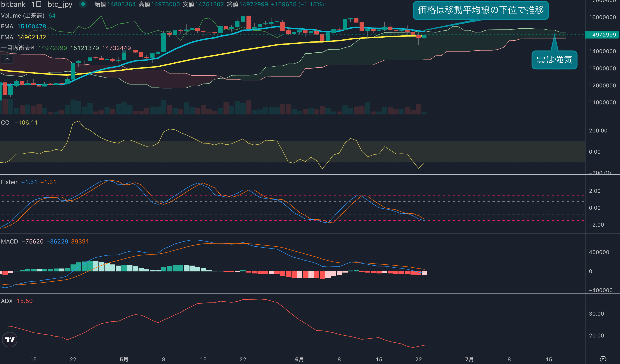The image size is (620, 364).
Task: Select the Fisher indicator label
Action: click(9, 182)
